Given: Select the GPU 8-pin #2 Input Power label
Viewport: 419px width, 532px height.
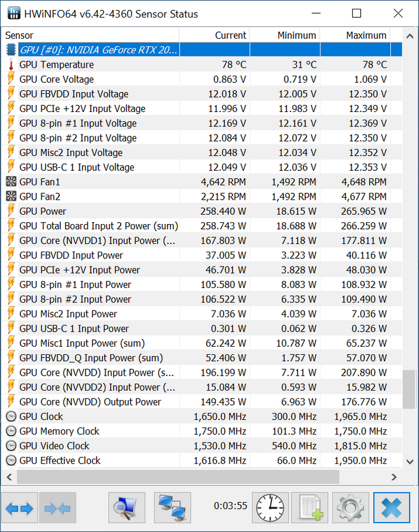Looking at the screenshot, I should [75, 299].
